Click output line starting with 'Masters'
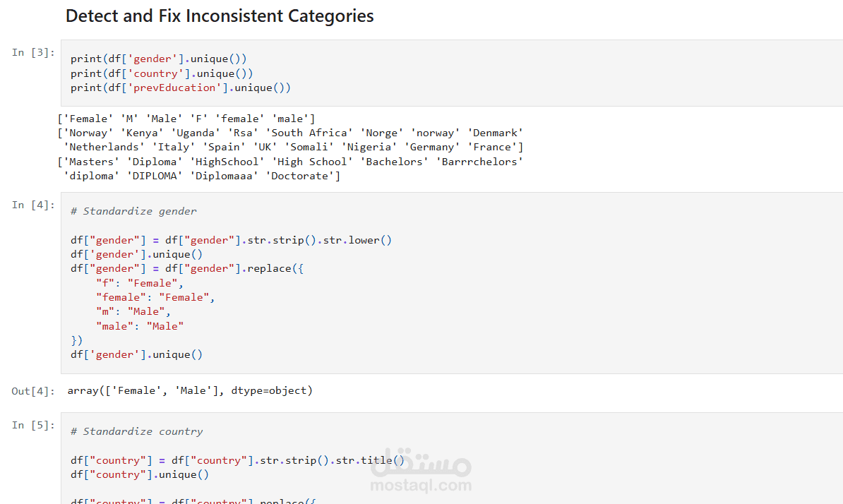This screenshot has height=504, width=843. tap(290, 162)
